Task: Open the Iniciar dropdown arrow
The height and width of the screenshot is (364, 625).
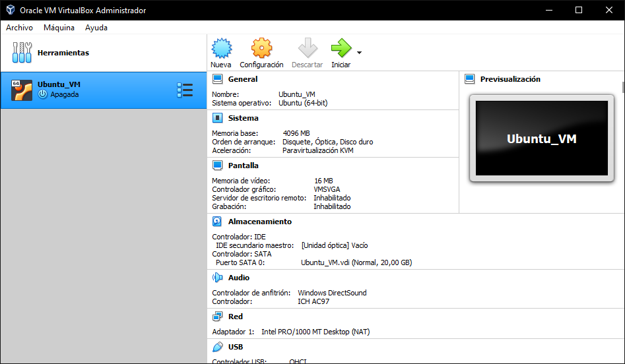Action: tap(359, 53)
